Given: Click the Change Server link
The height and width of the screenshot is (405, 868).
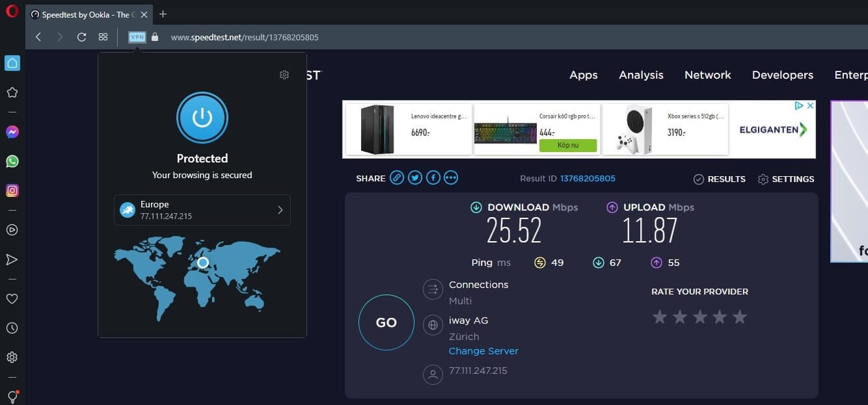Looking at the screenshot, I should point(483,351).
